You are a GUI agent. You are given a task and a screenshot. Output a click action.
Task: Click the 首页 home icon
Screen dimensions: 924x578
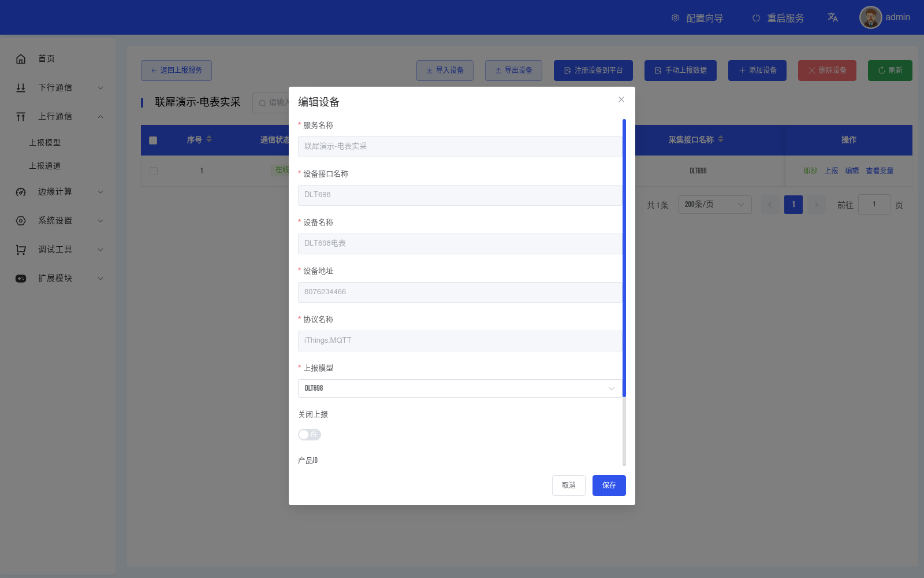(x=21, y=58)
